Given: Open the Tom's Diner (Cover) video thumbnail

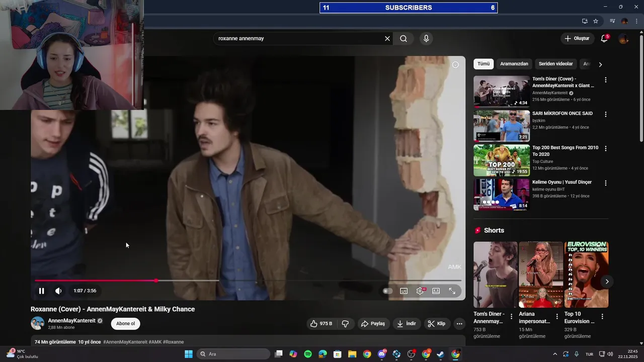Looking at the screenshot, I should click(x=502, y=92).
